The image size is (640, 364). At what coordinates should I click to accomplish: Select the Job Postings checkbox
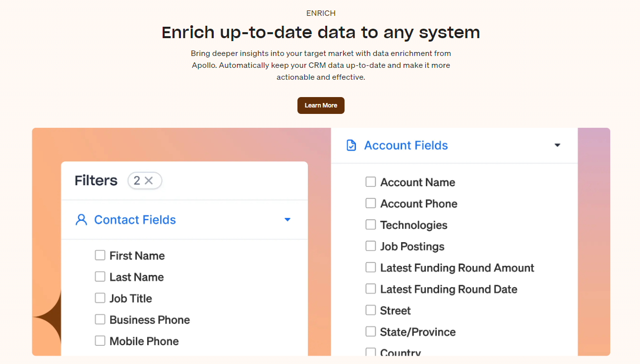(371, 246)
